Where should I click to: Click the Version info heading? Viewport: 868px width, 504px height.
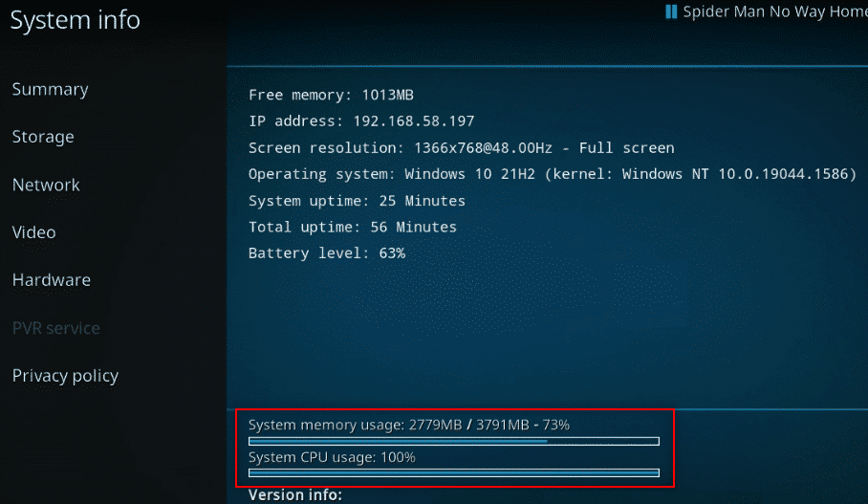pos(295,495)
